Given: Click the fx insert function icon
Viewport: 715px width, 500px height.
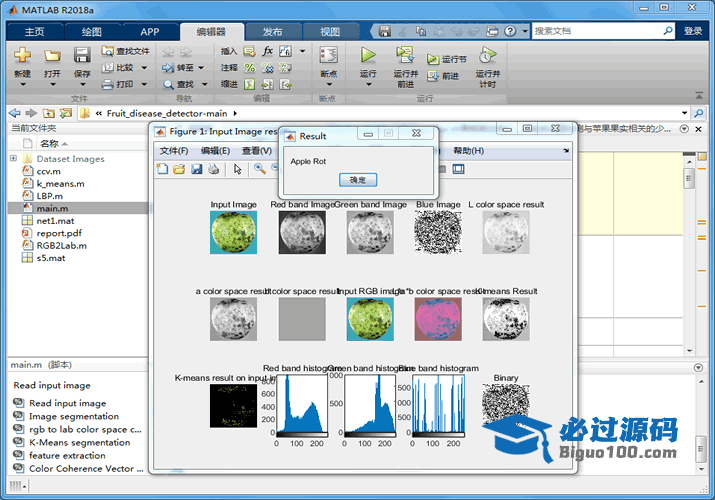Looking at the screenshot, I should click(268, 51).
